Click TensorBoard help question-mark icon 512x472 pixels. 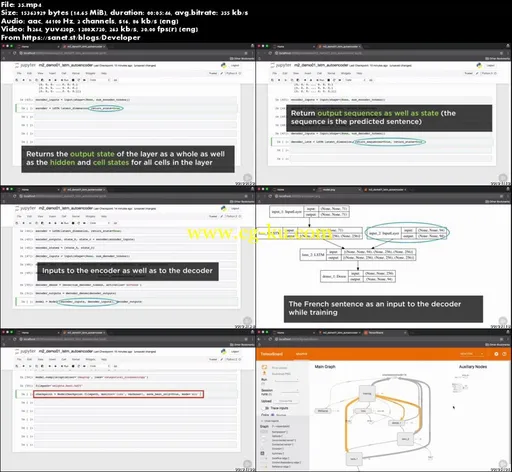click(504, 354)
